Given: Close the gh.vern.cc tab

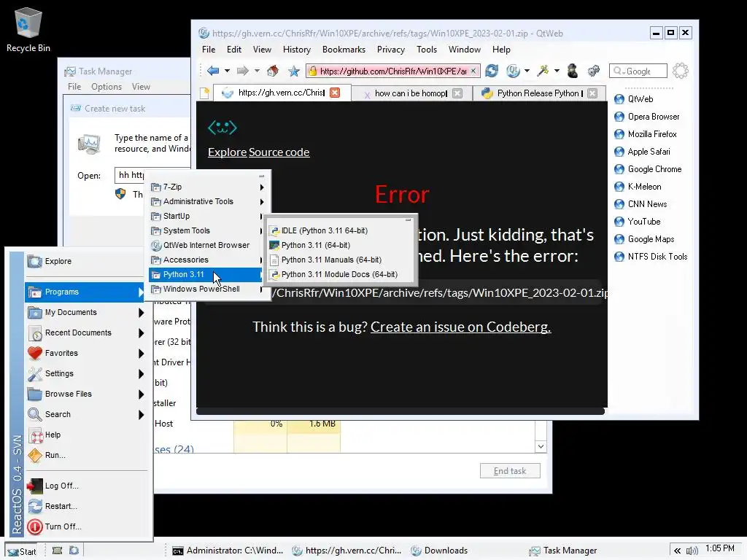Looking at the screenshot, I should 335,93.
